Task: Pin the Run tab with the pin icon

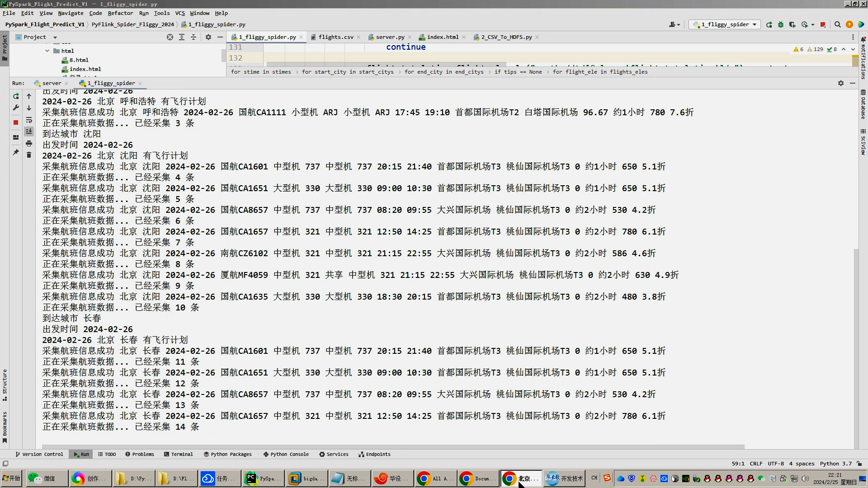Action: click(16, 152)
